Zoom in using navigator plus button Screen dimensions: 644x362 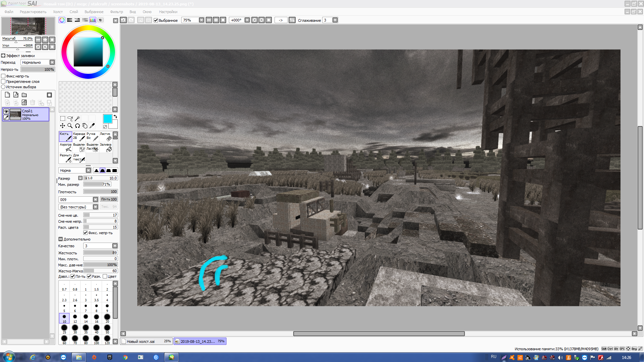coord(45,40)
